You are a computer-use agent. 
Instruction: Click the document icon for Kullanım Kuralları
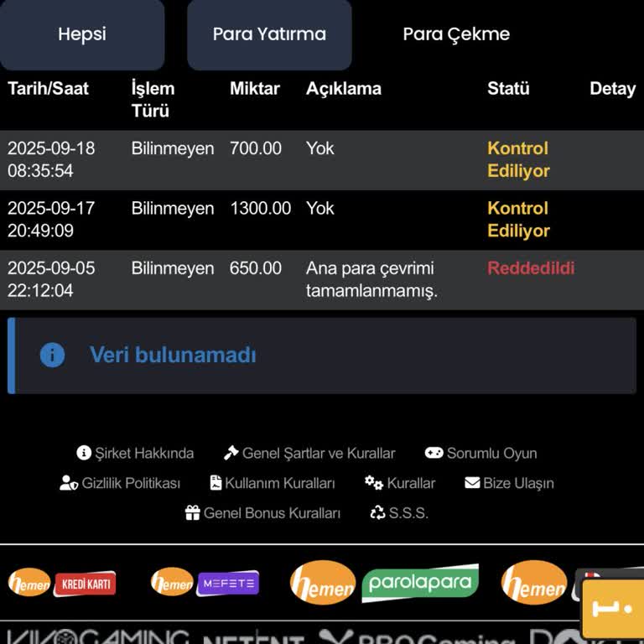216,483
